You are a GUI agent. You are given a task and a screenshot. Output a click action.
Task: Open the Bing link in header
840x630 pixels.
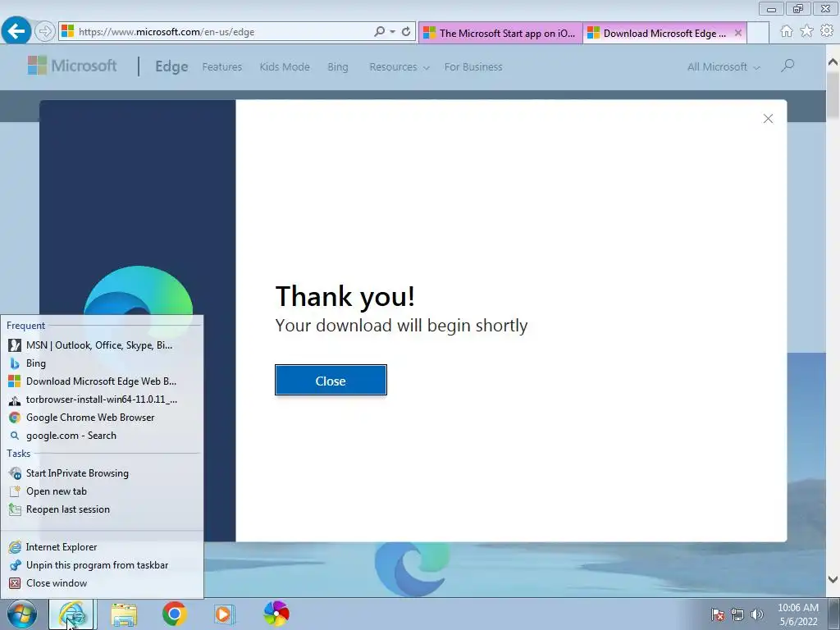(337, 67)
